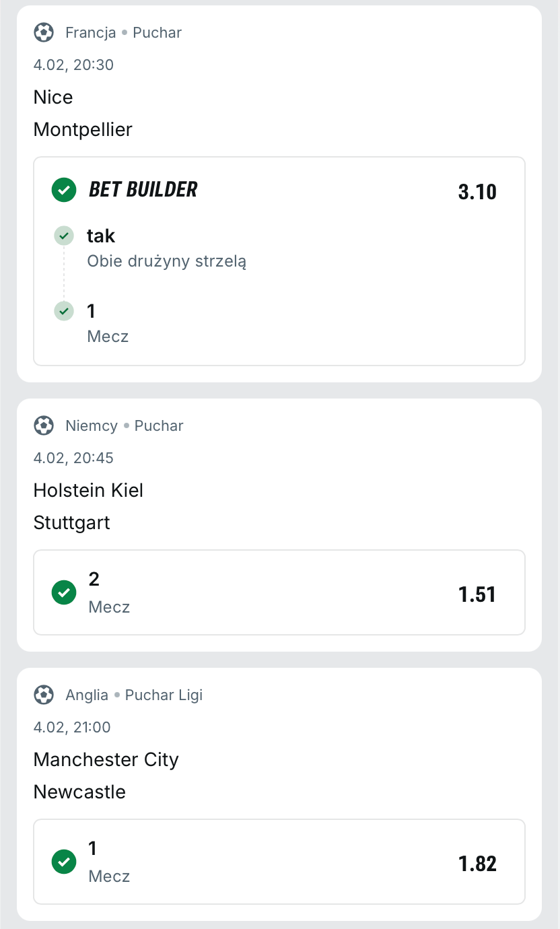Click the soccer ball icon beside Francja
Image resolution: width=560 pixels, height=929 pixels.
(x=44, y=32)
